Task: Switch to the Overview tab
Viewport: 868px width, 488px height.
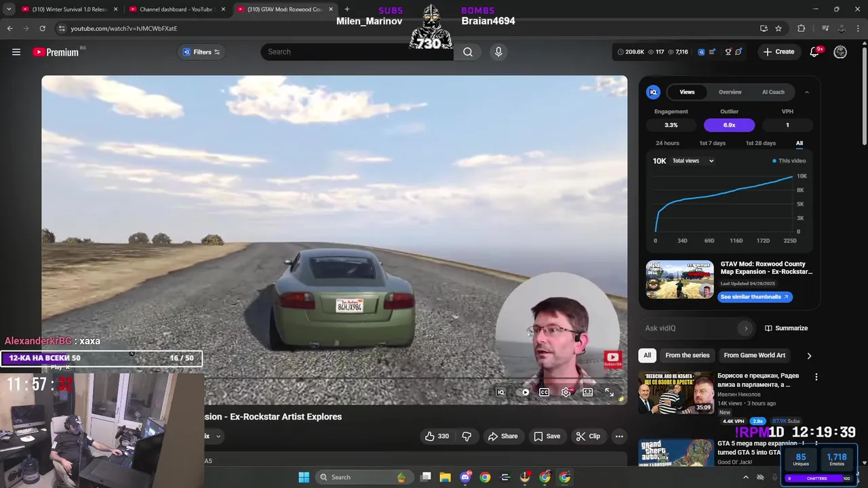Action: (x=730, y=92)
